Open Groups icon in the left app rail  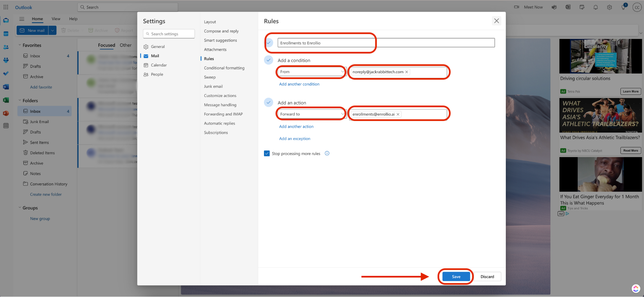(6, 60)
